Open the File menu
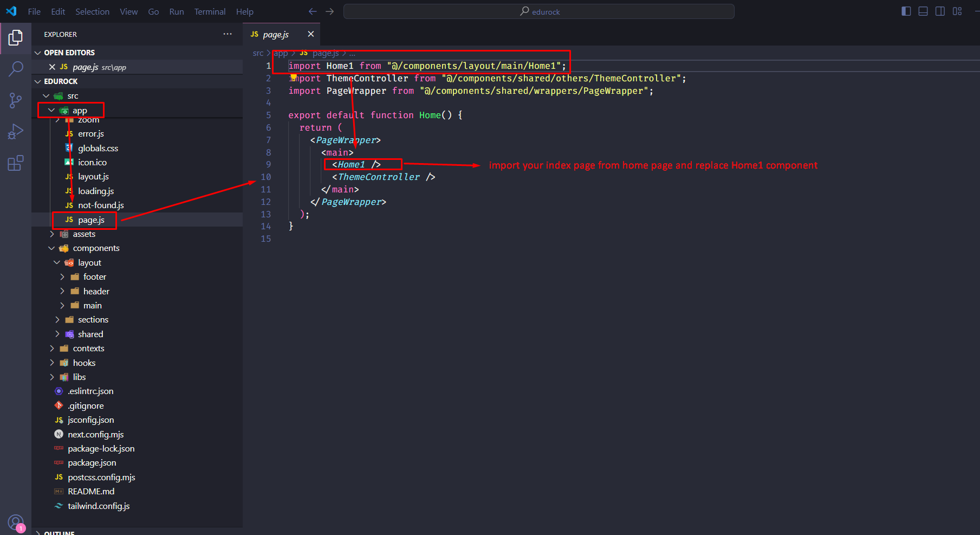The image size is (980, 535). click(x=34, y=11)
